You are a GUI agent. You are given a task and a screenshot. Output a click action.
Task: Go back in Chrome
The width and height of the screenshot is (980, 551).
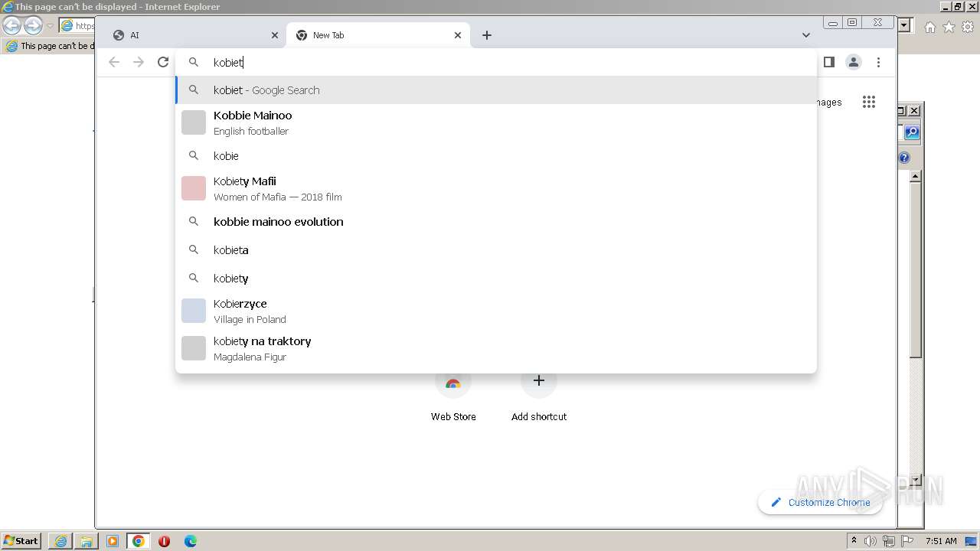coord(114,62)
